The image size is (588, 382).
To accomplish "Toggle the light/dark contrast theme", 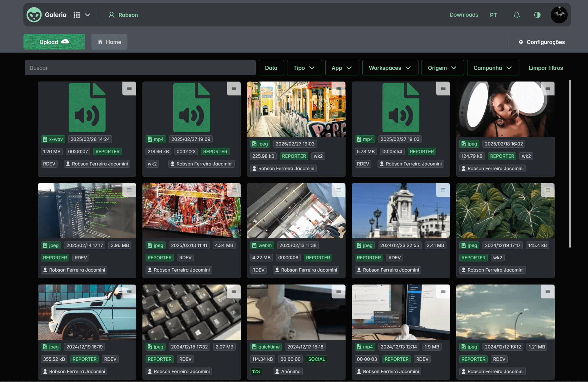I will [537, 14].
